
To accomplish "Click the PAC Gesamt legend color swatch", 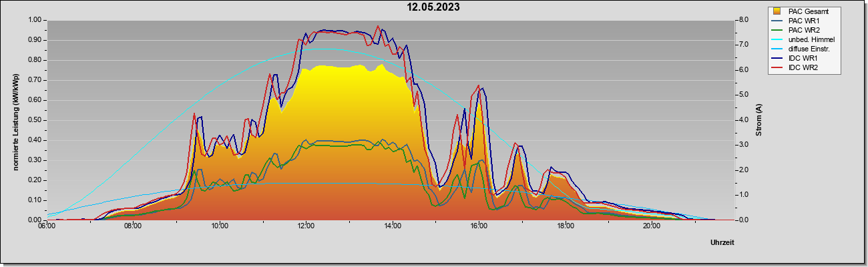I will click(777, 11).
